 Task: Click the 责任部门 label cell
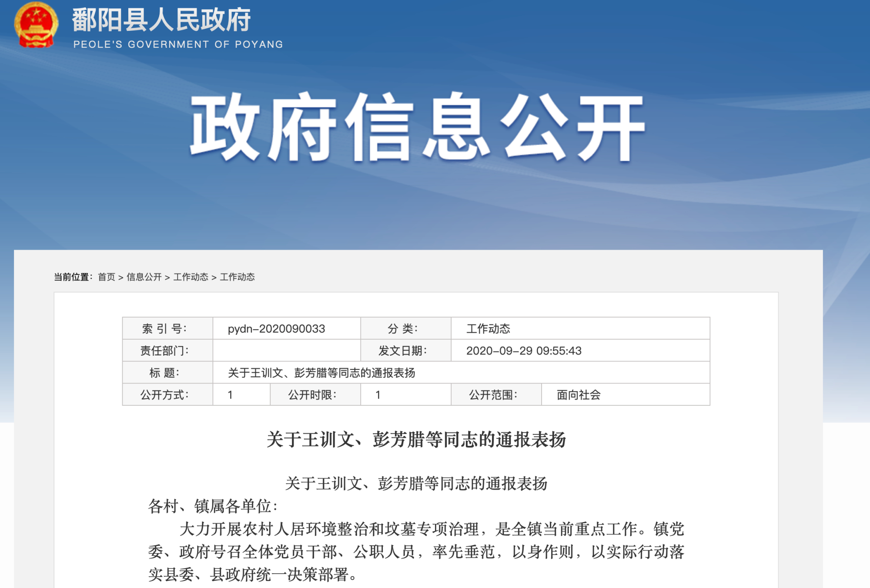coord(167,351)
